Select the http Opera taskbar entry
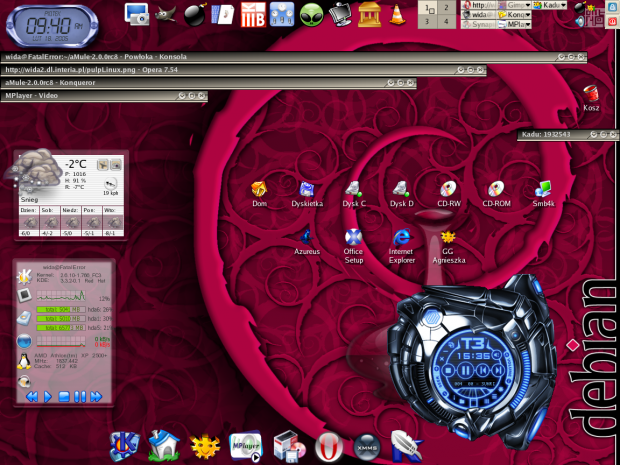620x465 pixels. coord(478,5)
